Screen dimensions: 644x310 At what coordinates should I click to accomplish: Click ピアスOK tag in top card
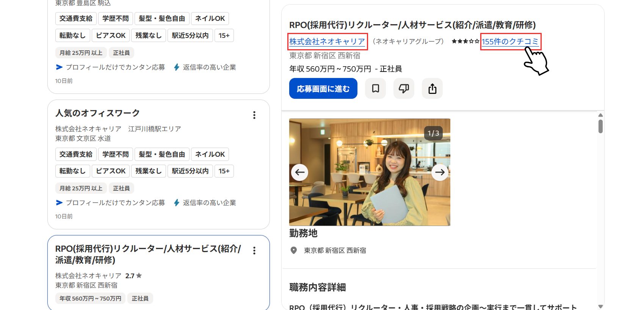tap(111, 35)
